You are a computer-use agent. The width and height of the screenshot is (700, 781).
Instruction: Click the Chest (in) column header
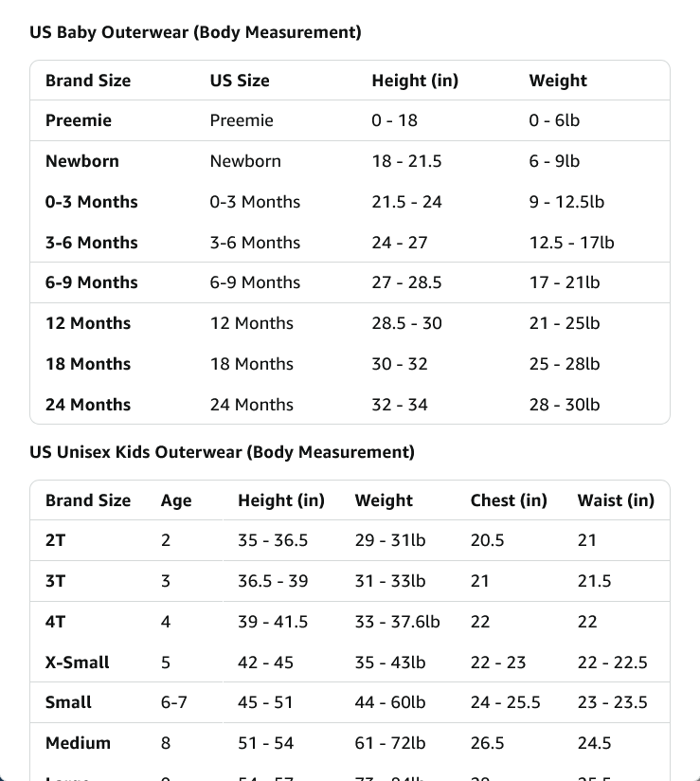509,500
